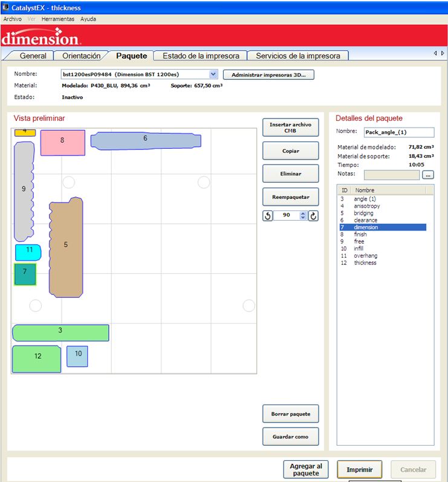The width and height of the screenshot is (448, 482).
Task: Click Administrar impresoras 3D button
Action: (268, 75)
